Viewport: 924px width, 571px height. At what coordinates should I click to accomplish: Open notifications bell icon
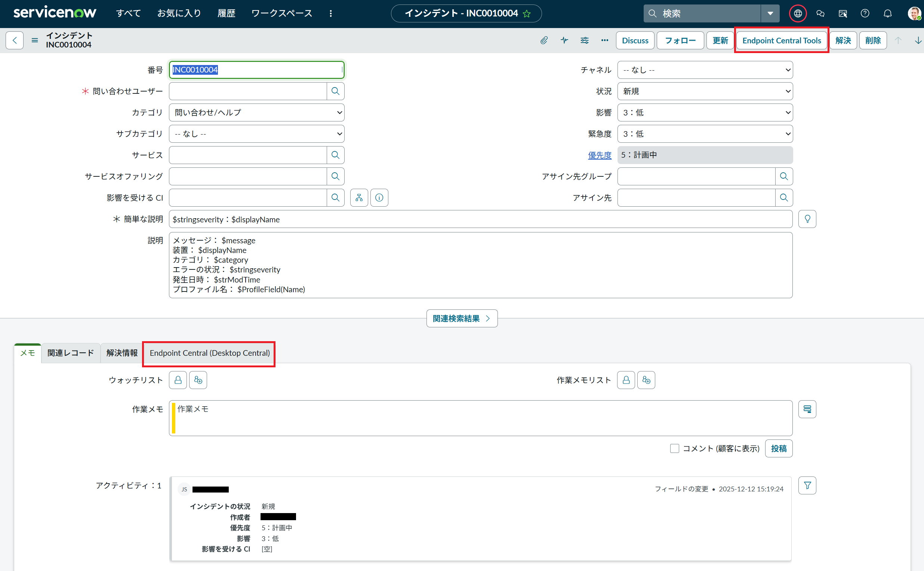pyautogui.click(x=887, y=13)
